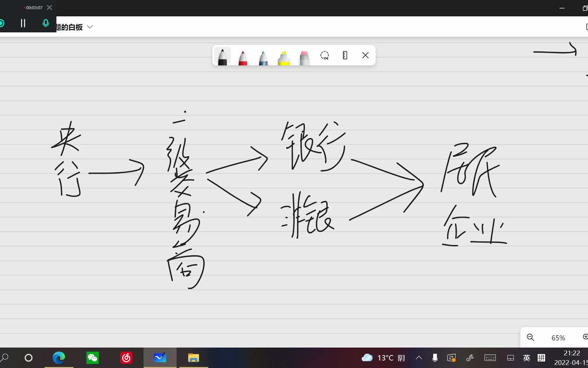Open WeChat from taskbar
588x368 pixels.
[x=93, y=358]
